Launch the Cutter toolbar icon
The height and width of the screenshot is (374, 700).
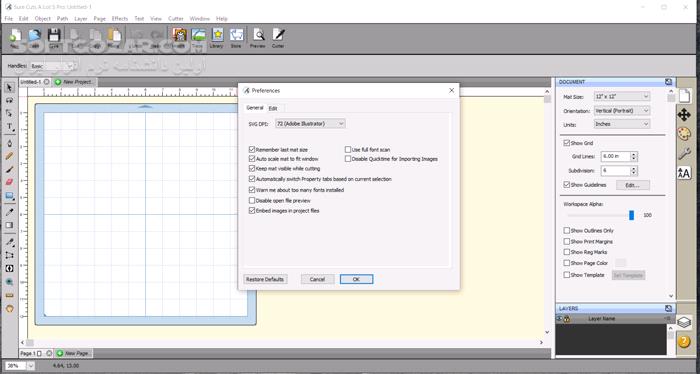[x=278, y=37]
